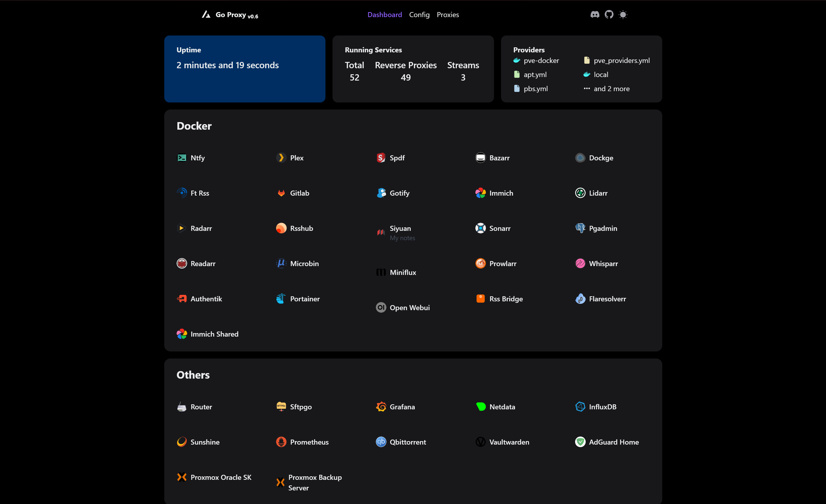Open Sonarr from the Docker section
The width and height of the screenshot is (826, 504).
click(500, 228)
